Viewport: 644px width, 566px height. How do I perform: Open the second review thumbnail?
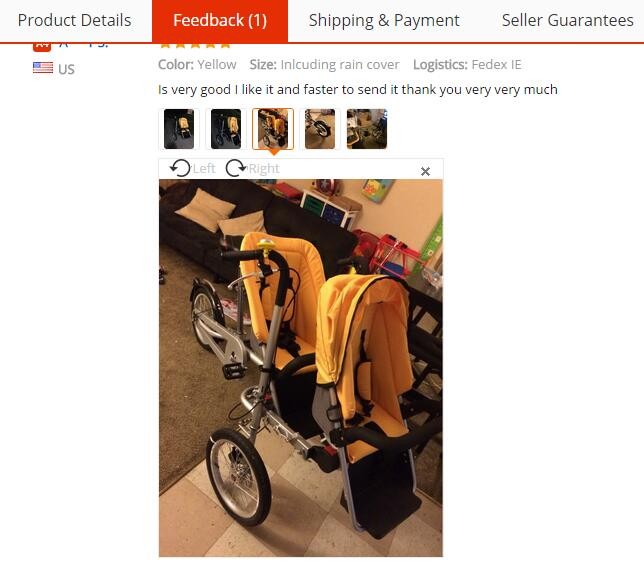226,129
